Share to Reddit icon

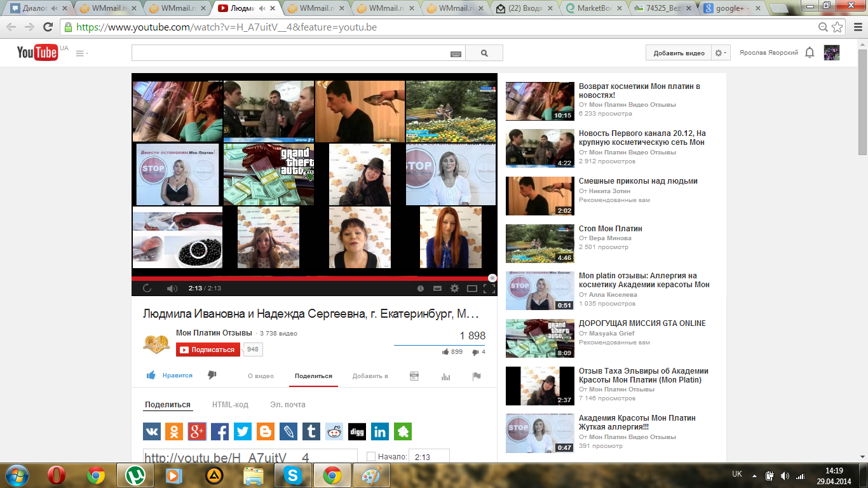(334, 431)
